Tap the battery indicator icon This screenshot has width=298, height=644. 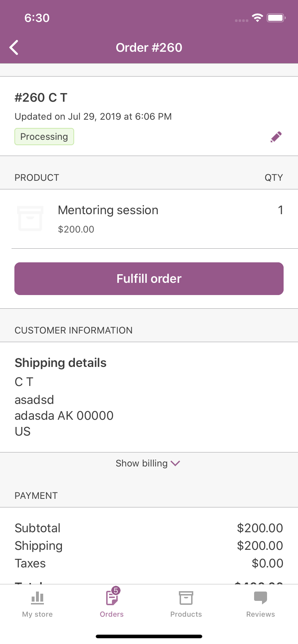(x=276, y=18)
